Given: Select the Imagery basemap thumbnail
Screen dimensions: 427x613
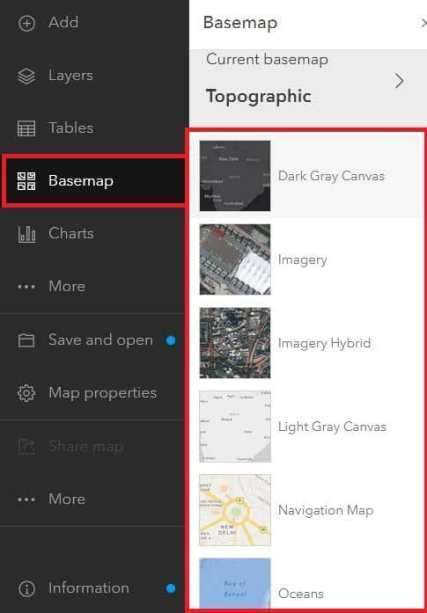Looking at the screenshot, I should (235, 259).
